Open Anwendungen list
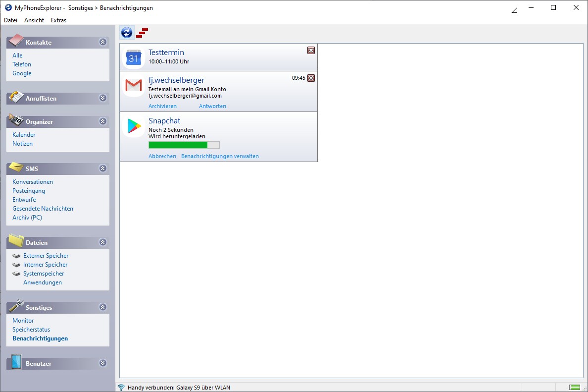Image resolution: width=588 pixels, height=392 pixels. 43,283
